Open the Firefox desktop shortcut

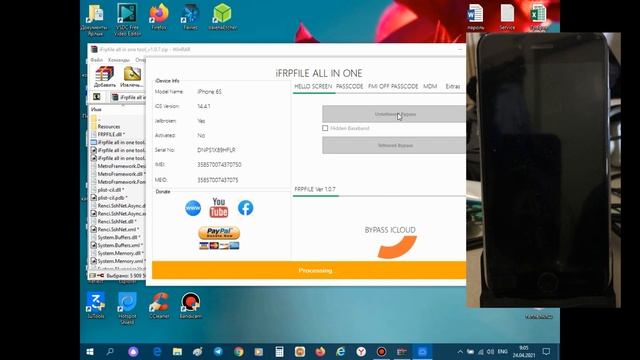pos(159,17)
